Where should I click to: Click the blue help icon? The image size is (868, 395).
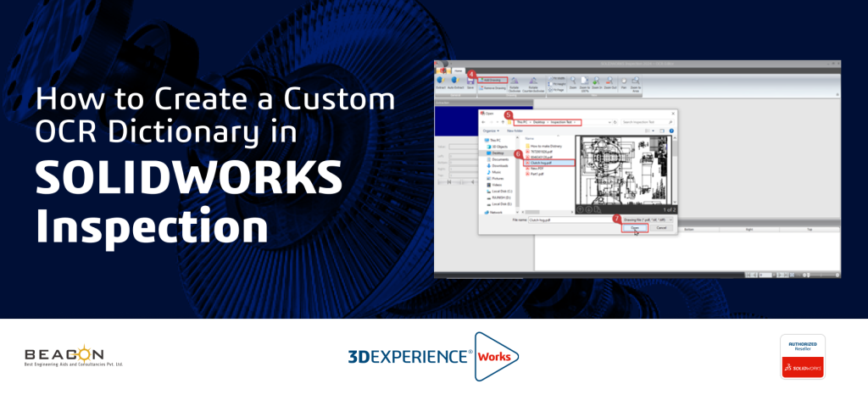tap(671, 131)
